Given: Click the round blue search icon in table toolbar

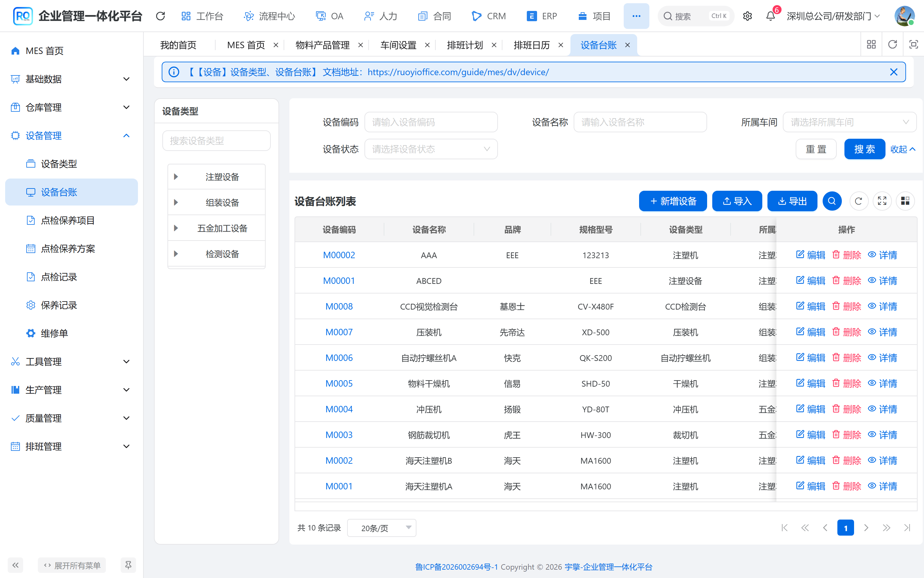Looking at the screenshot, I should (832, 201).
